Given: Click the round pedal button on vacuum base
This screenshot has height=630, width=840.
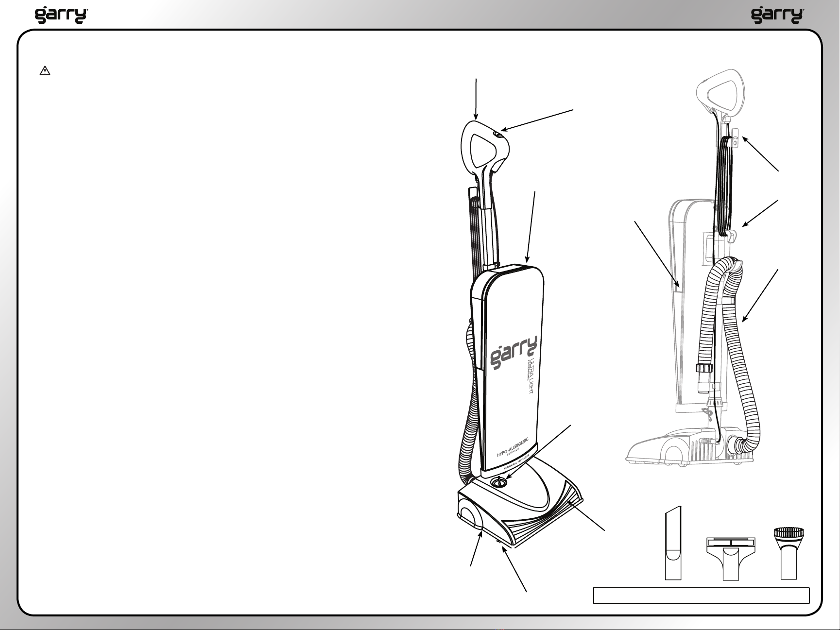Looking at the screenshot, I should point(499,482).
